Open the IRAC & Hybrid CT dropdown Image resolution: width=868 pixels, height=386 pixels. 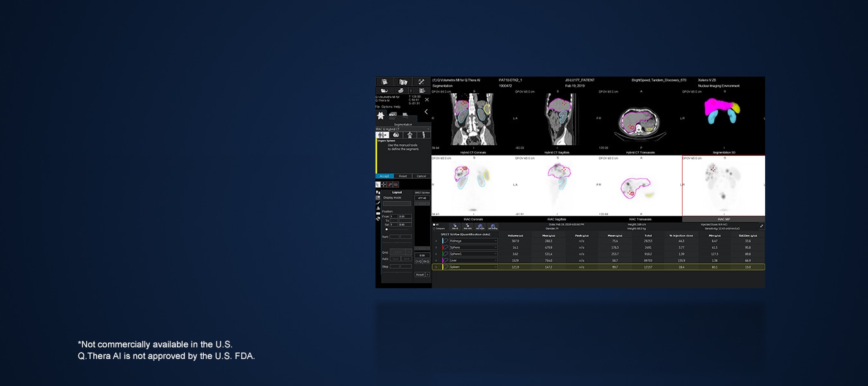point(402,129)
